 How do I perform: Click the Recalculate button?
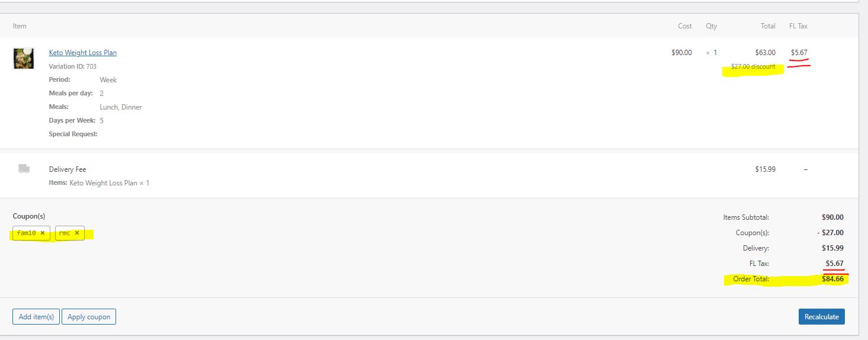[822, 317]
